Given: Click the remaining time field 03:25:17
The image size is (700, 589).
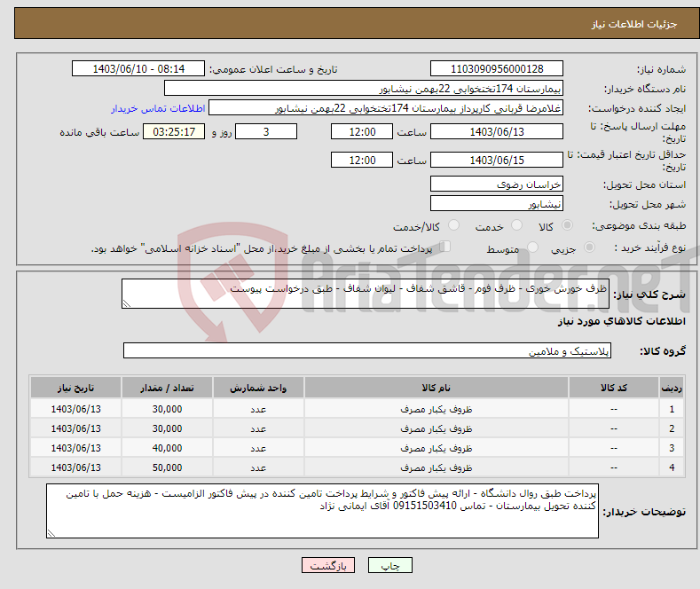Looking at the screenshot, I should point(174,131).
